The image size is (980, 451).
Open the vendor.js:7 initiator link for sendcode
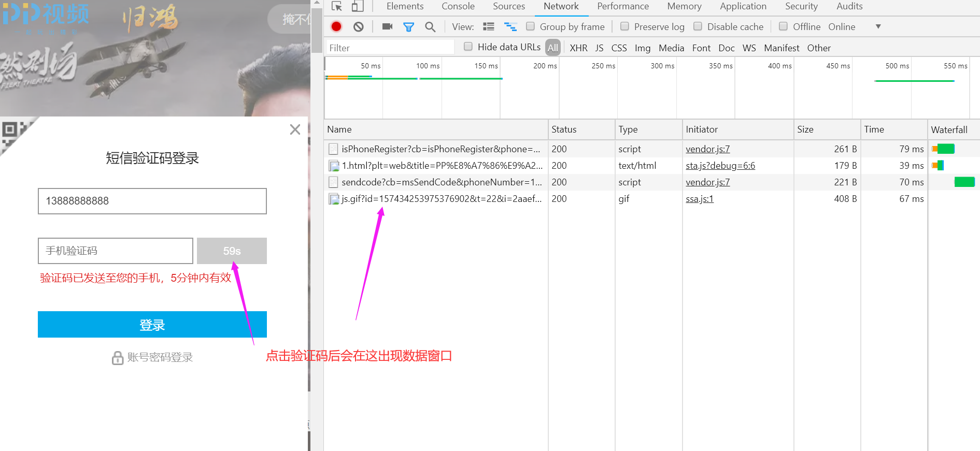click(x=707, y=182)
